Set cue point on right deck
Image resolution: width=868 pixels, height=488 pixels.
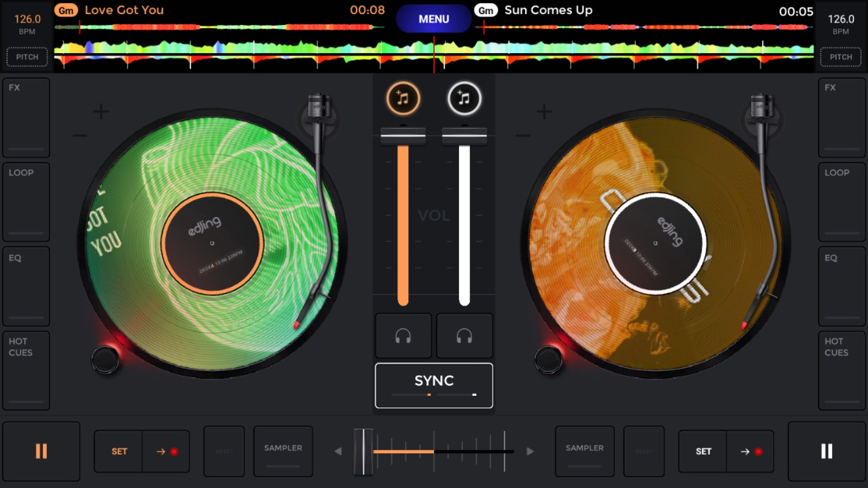click(x=703, y=451)
